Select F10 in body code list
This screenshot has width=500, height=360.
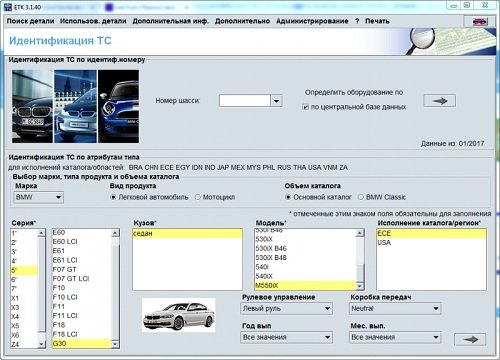click(x=82, y=288)
